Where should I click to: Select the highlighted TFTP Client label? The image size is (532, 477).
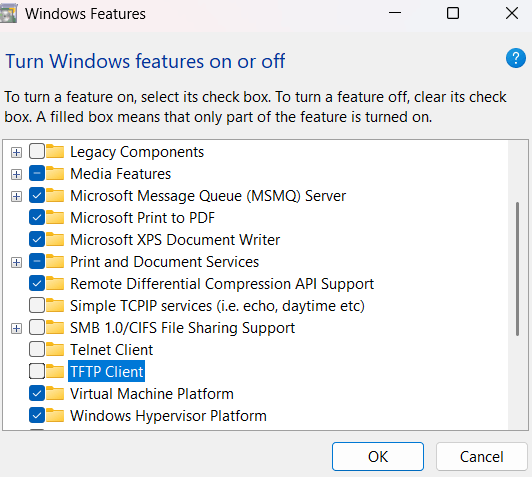click(x=107, y=371)
